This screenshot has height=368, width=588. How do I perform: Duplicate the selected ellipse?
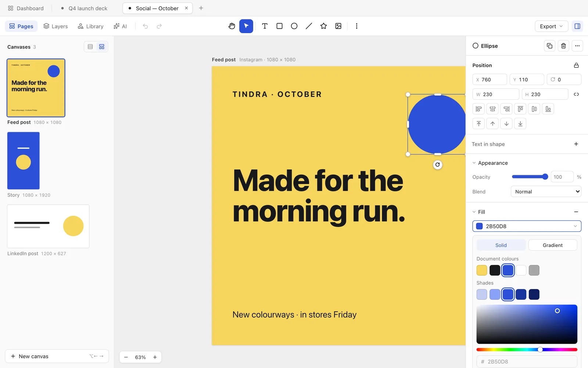coord(549,46)
